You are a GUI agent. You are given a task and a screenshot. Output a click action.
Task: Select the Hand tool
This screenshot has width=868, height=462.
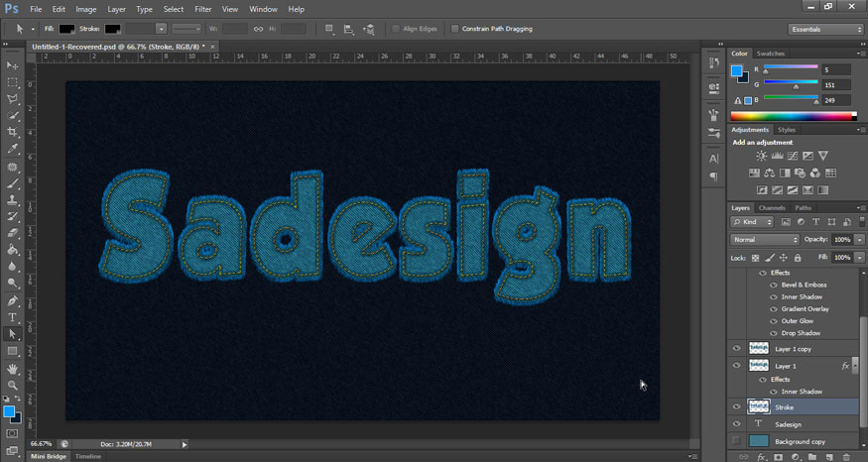12,369
